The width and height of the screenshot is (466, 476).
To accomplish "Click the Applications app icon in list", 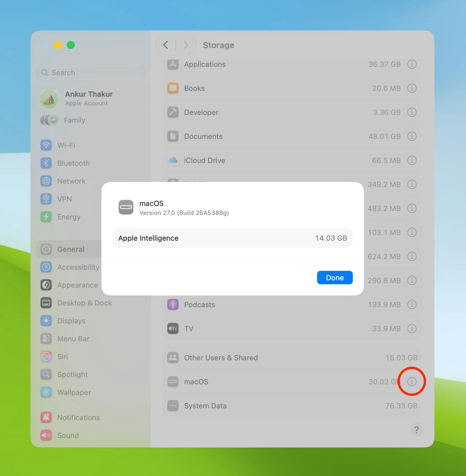I will pos(173,64).
